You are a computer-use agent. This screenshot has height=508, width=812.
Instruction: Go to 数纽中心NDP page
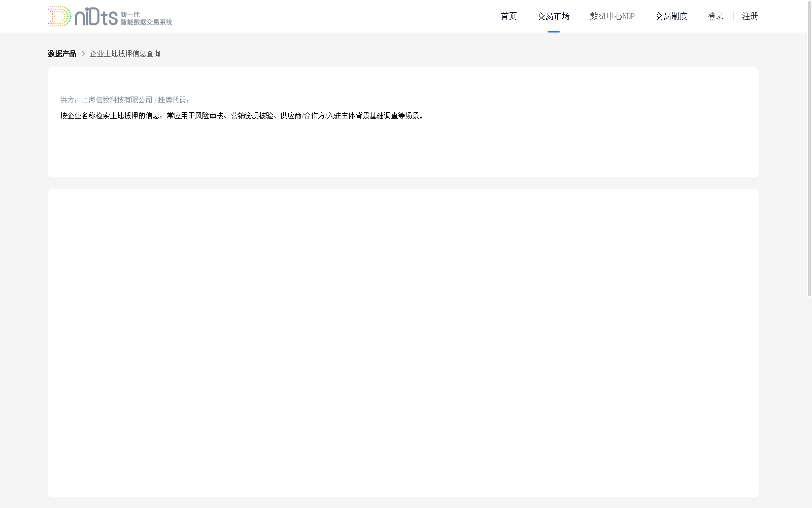click(612, 16)
